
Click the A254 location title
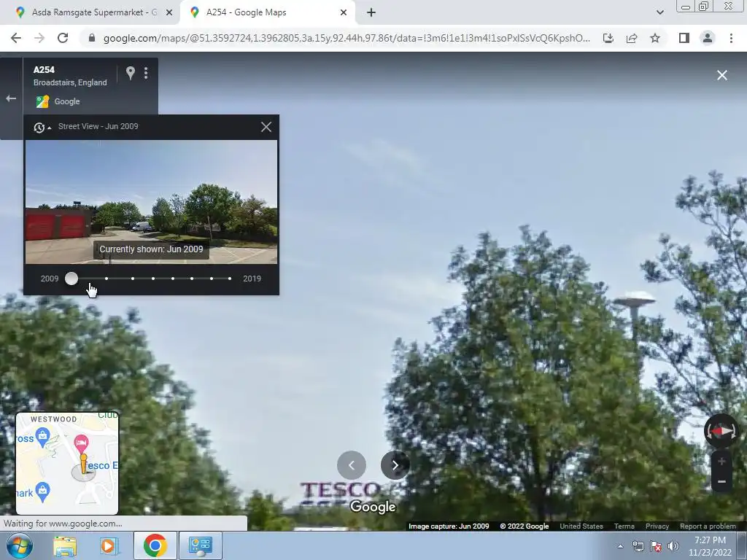pos(44,69)
